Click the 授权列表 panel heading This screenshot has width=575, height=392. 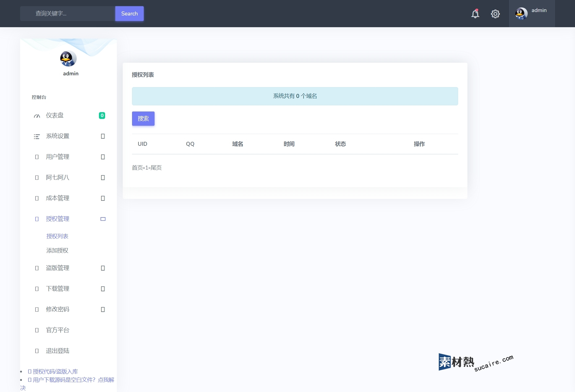(x=143, y=75)
